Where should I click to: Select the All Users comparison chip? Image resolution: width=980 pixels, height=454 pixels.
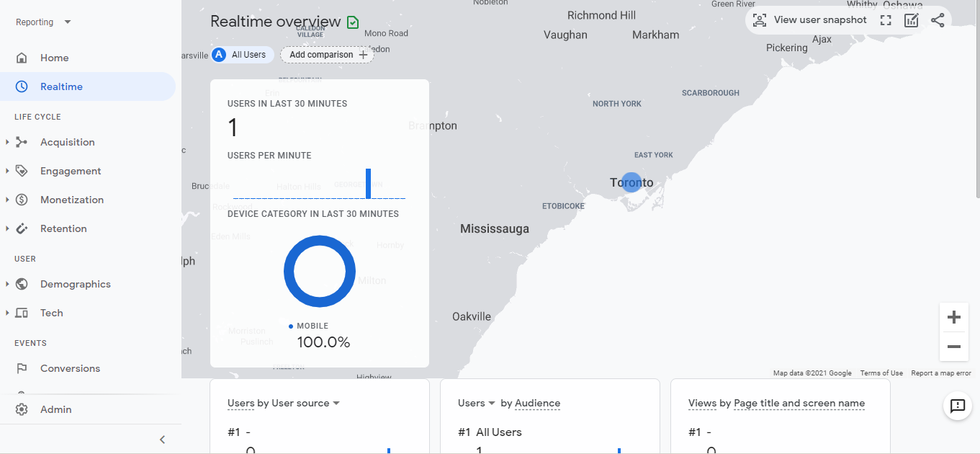coord(242,55)
